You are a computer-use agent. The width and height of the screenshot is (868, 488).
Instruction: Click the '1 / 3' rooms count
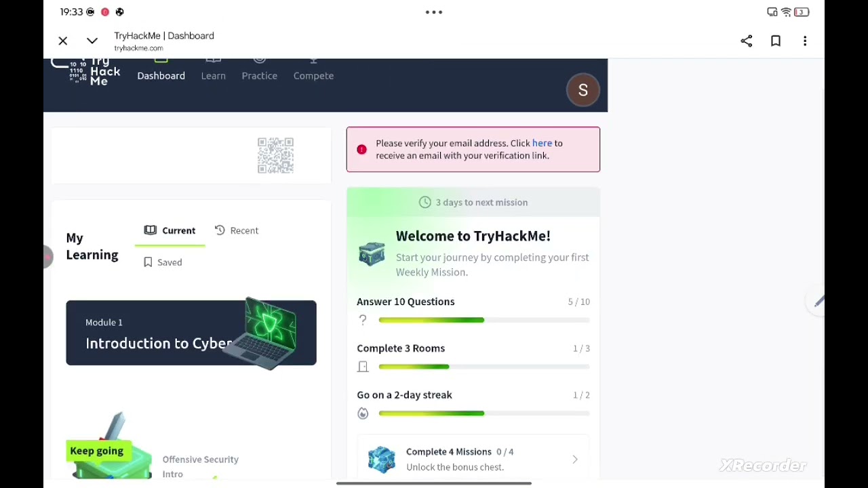pyautogui.click(x=581, y=348)
